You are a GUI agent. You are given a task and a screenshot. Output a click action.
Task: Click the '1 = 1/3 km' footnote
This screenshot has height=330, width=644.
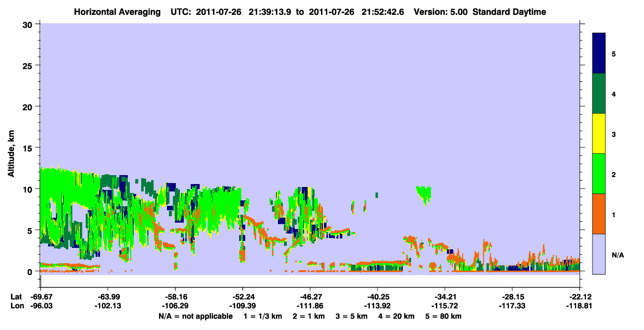[x=263, y=316]
